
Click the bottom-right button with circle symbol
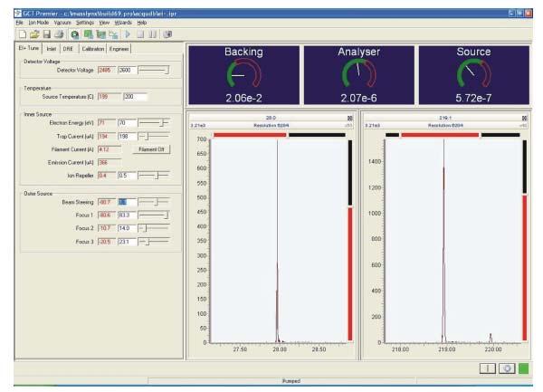pos(507,368)
